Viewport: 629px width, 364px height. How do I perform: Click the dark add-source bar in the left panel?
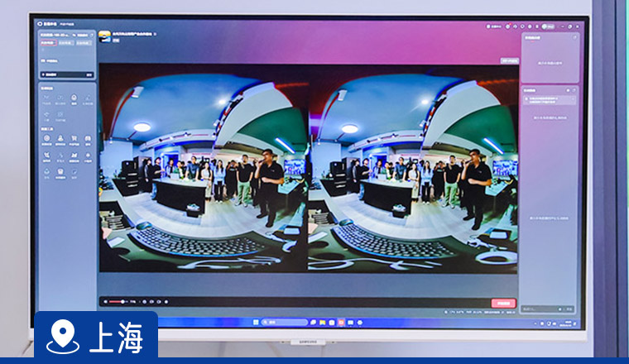click(67, 74)
